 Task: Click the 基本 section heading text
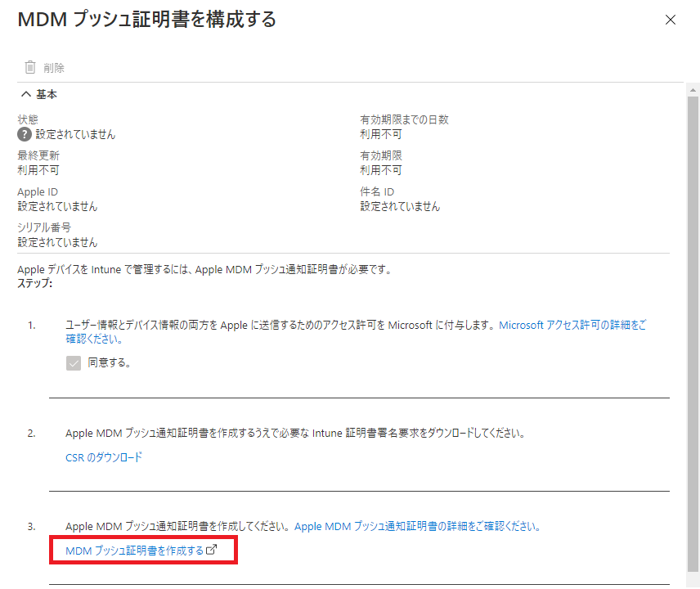(47, 94)
